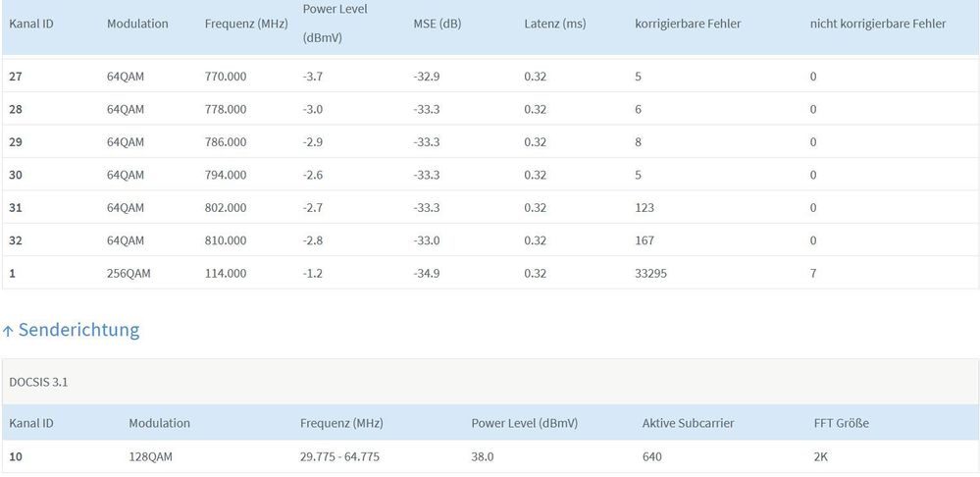980x477 pixels.
Task: Click frequency value 114.000
Action: 226,273
